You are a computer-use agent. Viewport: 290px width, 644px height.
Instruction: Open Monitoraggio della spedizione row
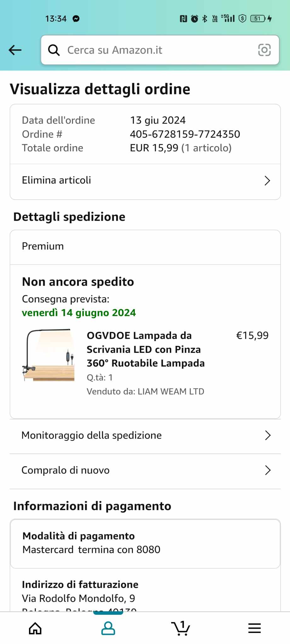pos(91,436)
